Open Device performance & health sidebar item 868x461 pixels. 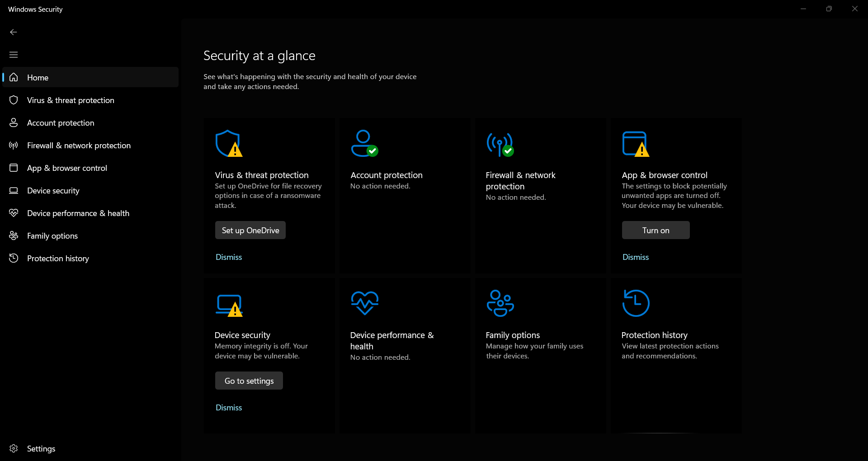pos(90,213)
